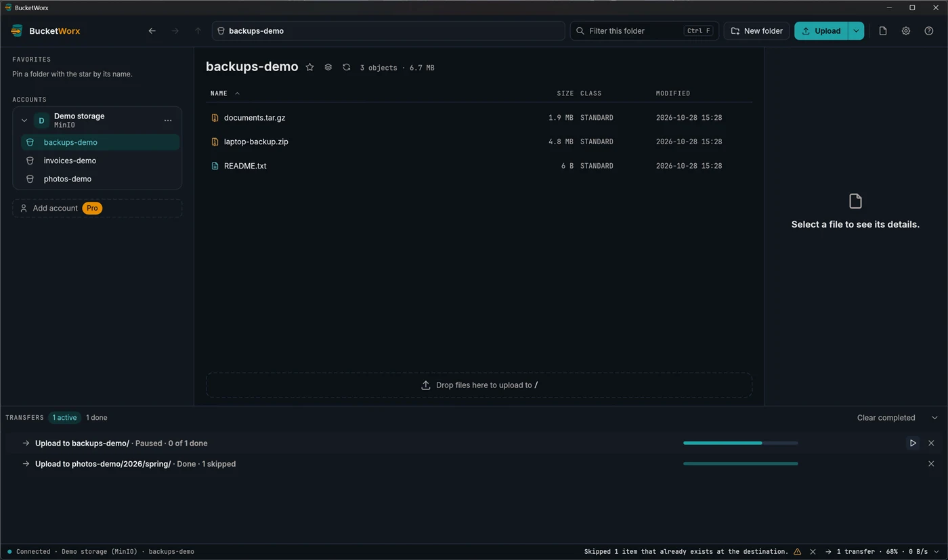Image resolution: width=948 pixels, height=560 pixels.
Task: Open settings gear icon
Action: (x=906, y=31)
